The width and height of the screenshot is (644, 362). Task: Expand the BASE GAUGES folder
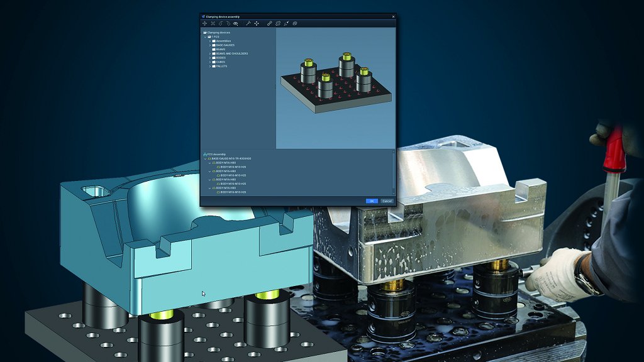click(210, 45)
